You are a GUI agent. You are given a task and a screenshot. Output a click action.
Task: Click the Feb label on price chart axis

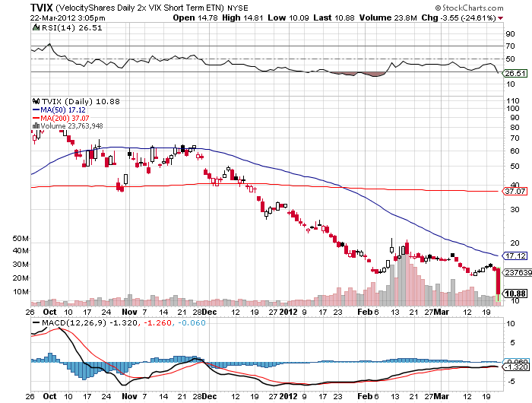point(365,312)
